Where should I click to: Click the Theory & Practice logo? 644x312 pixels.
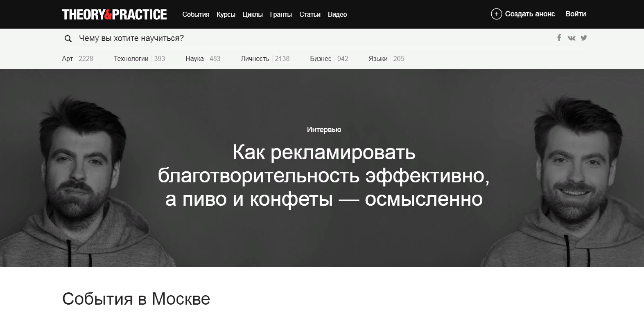tap(114, 14)
